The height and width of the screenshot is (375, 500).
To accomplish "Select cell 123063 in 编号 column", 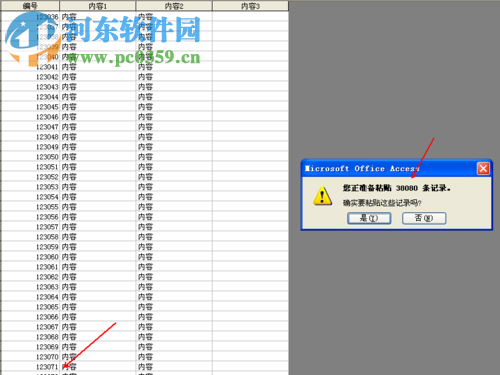I will [31, 287].
